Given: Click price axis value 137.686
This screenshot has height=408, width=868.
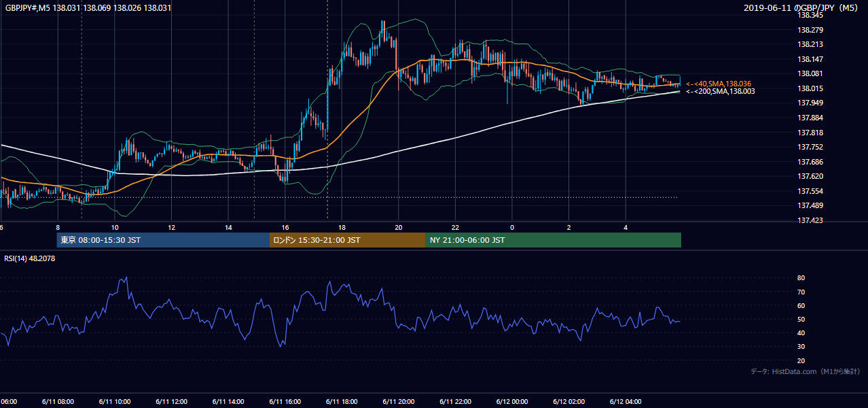Looking at the screenshot, I should point(810,162).
